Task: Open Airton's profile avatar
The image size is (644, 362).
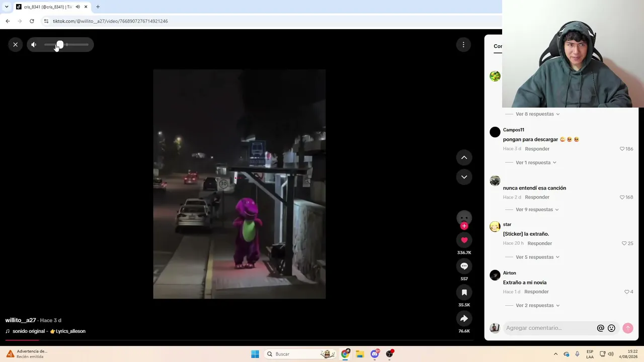Action: 495,275
